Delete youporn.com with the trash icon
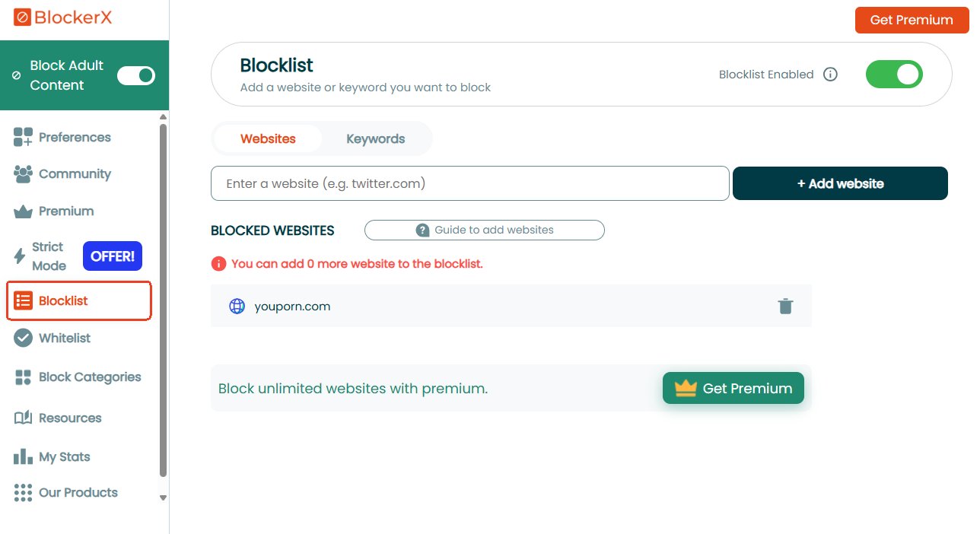 [x=785, y=306]
